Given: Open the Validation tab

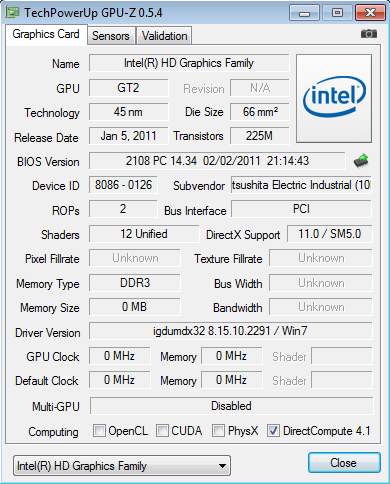Looking at the screenshot, I should (164, 36).
